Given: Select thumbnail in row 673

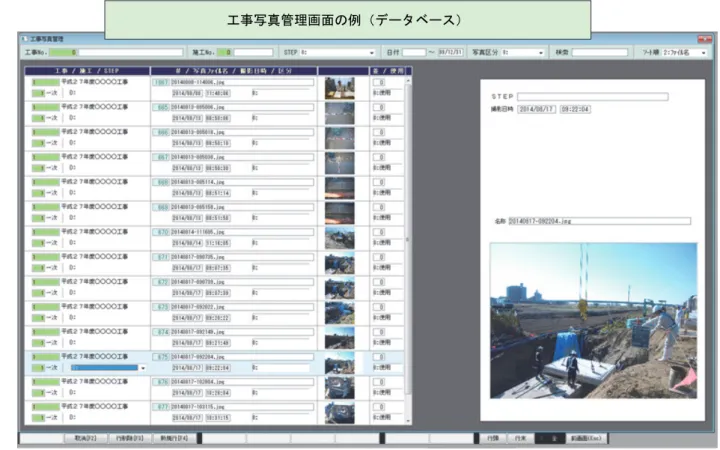Looking at the screenshot, I should coord(339,313).
